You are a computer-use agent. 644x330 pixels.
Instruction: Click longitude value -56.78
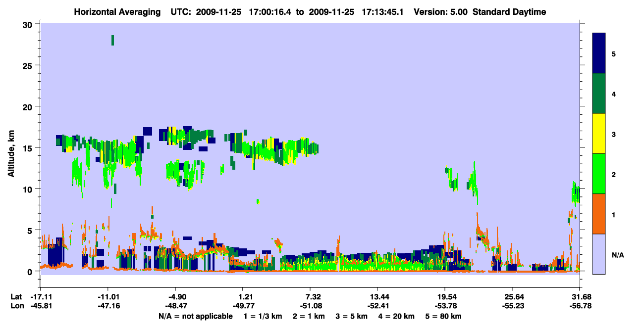[580, 306]
